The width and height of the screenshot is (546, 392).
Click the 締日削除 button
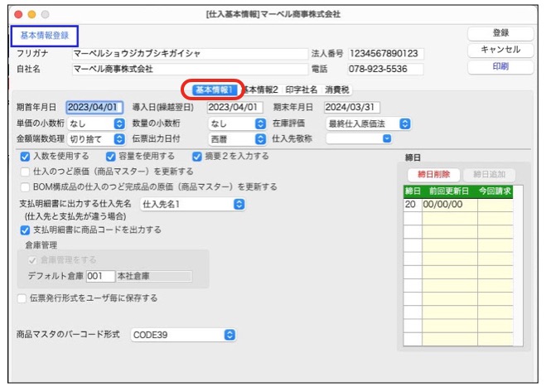point(429,174)
